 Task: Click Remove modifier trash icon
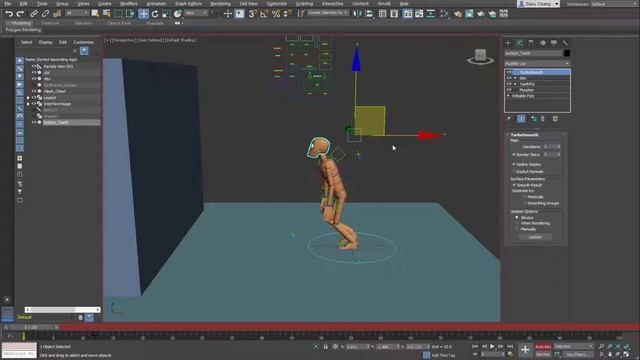pyautogui.click(x=542, y=119)
